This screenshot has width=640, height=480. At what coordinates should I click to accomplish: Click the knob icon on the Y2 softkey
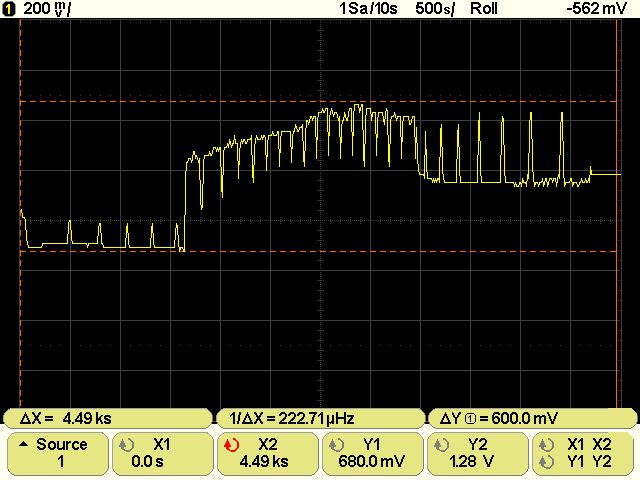tap(441, 444)
